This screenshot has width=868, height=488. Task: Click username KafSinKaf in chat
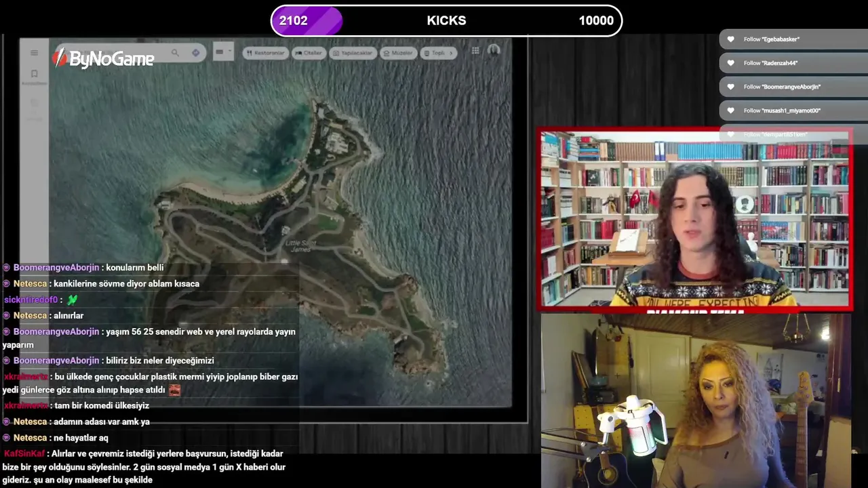24,453
